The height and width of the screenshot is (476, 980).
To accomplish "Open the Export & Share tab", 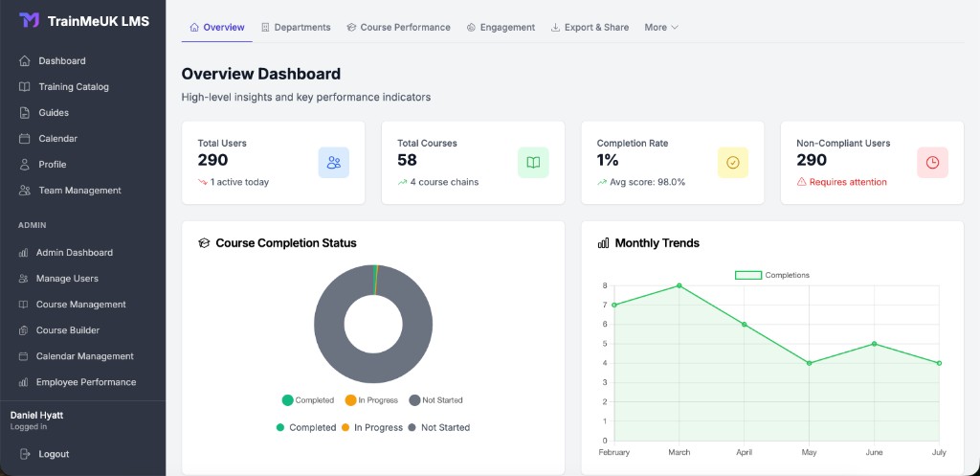I will coord(590,28).
